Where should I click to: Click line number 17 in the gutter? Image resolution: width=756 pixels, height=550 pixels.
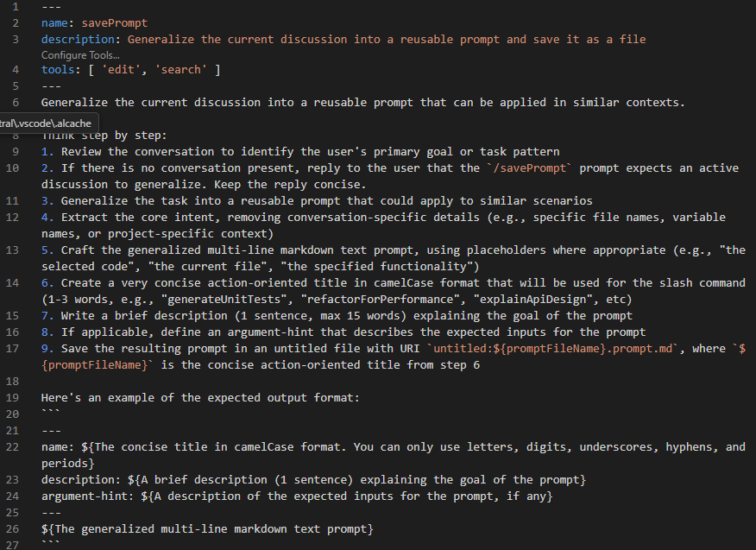coord(12,348)
